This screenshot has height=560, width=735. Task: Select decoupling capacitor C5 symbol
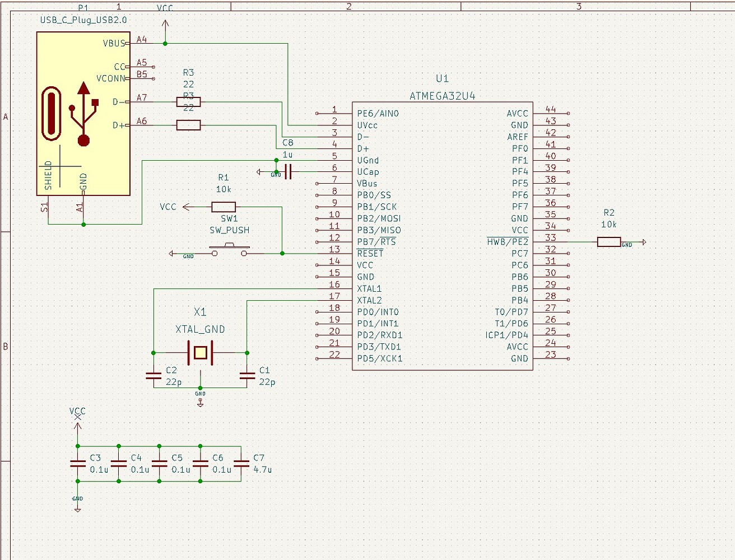pos(160,464)
